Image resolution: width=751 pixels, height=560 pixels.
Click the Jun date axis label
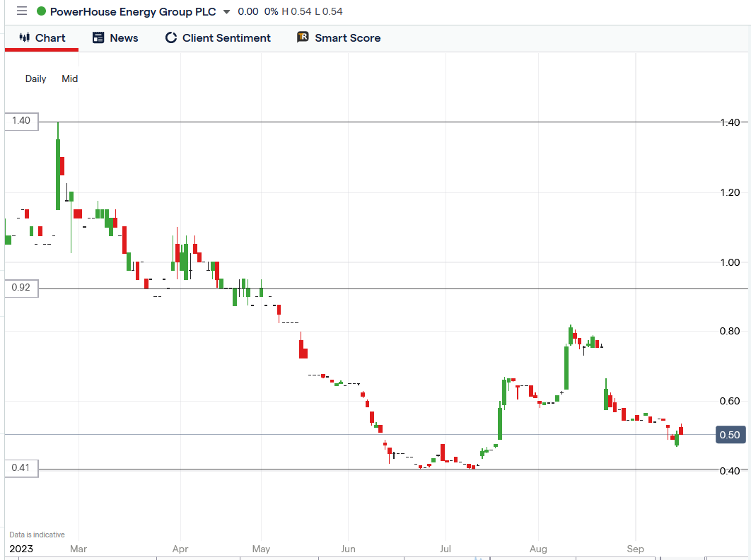(x=348, y=549)
